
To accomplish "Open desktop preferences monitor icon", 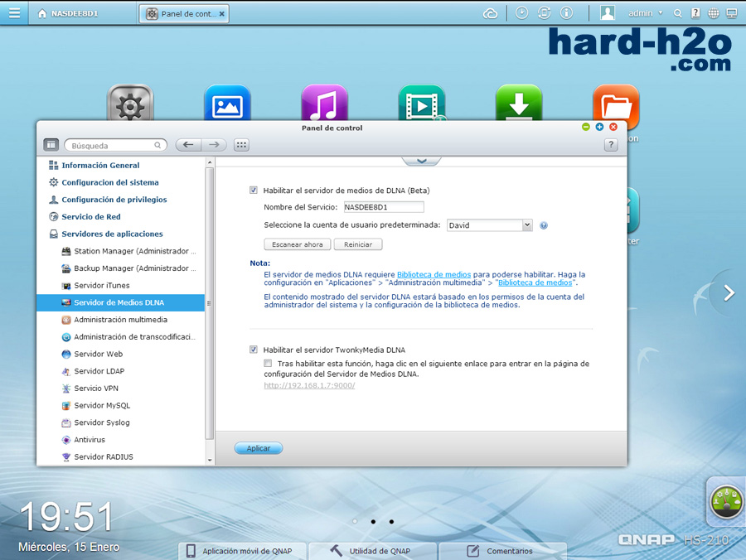I will point(732,13).
